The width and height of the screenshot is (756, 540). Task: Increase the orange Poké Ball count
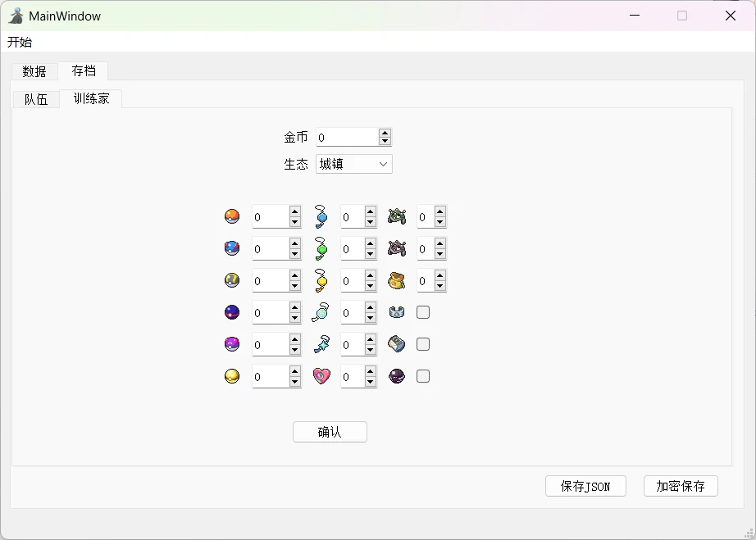point(295,211)
